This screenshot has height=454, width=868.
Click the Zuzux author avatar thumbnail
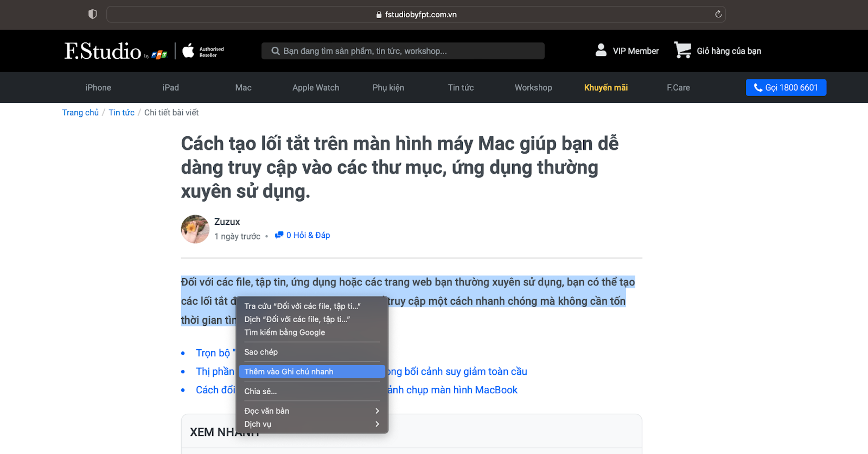tap(195, 229)
